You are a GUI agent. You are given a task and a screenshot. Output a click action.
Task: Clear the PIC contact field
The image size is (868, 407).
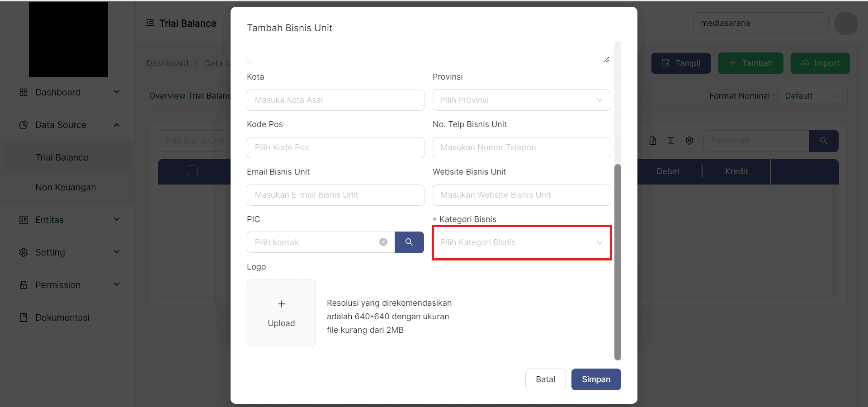383,242
